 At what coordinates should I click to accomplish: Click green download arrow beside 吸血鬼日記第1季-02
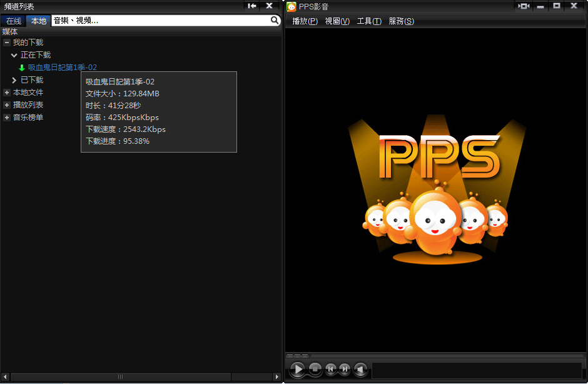pyautogui.click(x=22, y=68)
